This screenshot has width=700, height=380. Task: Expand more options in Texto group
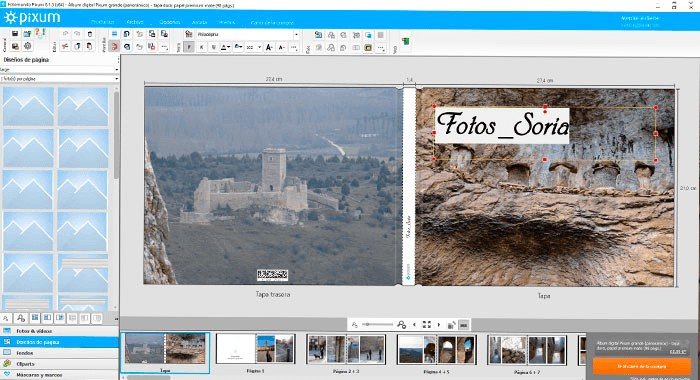click(294, 47)
